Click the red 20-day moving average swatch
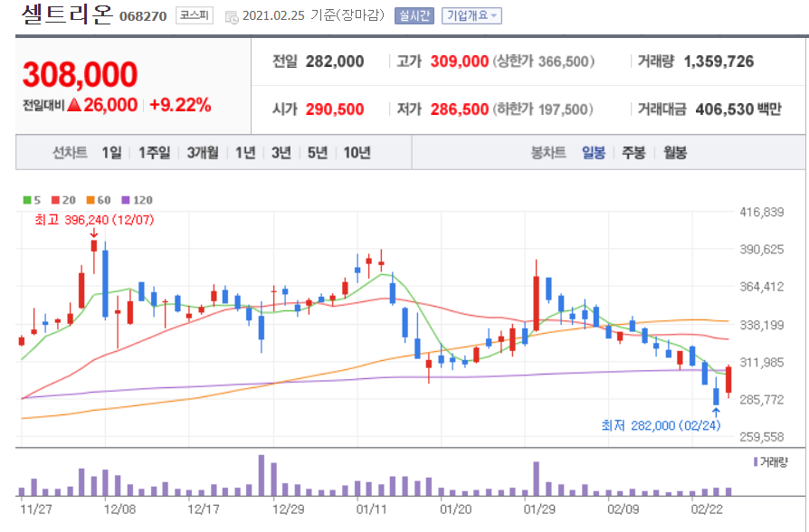The height and width of the screenshot is (532, 809). point(55,200)
